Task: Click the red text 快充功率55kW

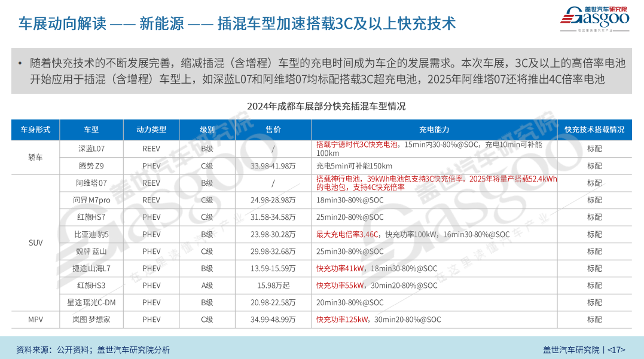Action: [340, 286]
